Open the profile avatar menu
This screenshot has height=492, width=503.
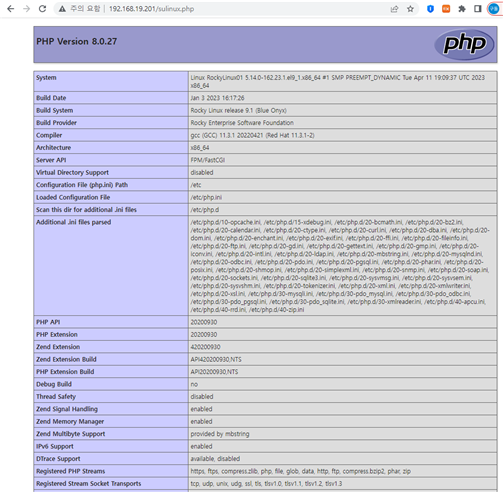(494, 9)
